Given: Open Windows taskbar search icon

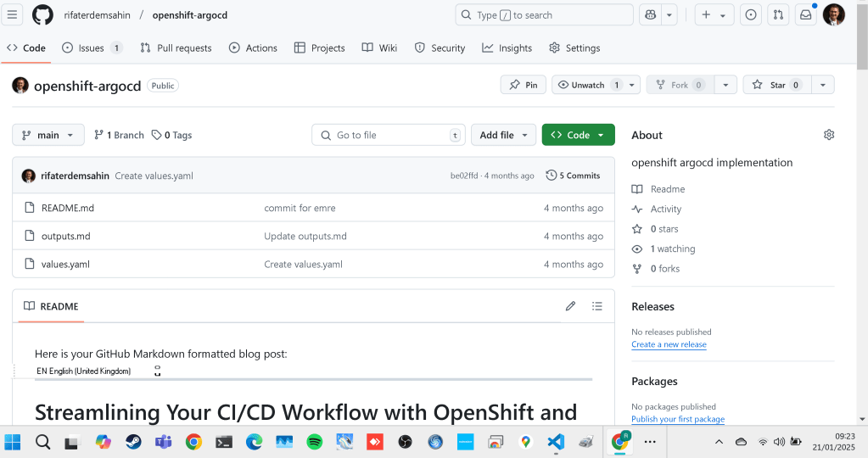Looking at the screenshot, I should [x=42, y=442].
